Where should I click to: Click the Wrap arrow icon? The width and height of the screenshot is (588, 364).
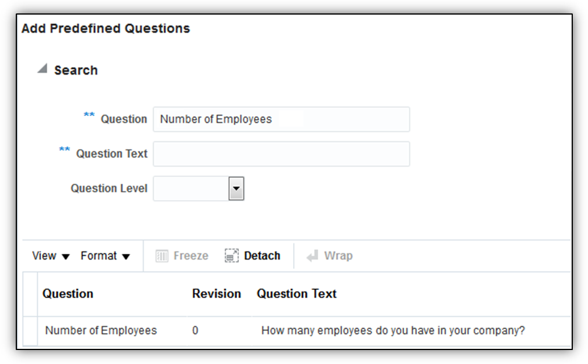[312, 256]
